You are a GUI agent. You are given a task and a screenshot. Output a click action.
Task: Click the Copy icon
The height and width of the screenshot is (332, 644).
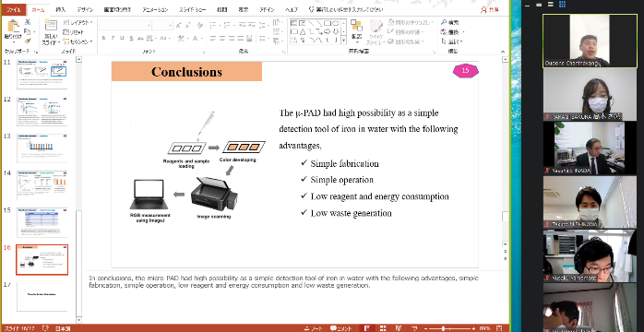click(27, 31)
